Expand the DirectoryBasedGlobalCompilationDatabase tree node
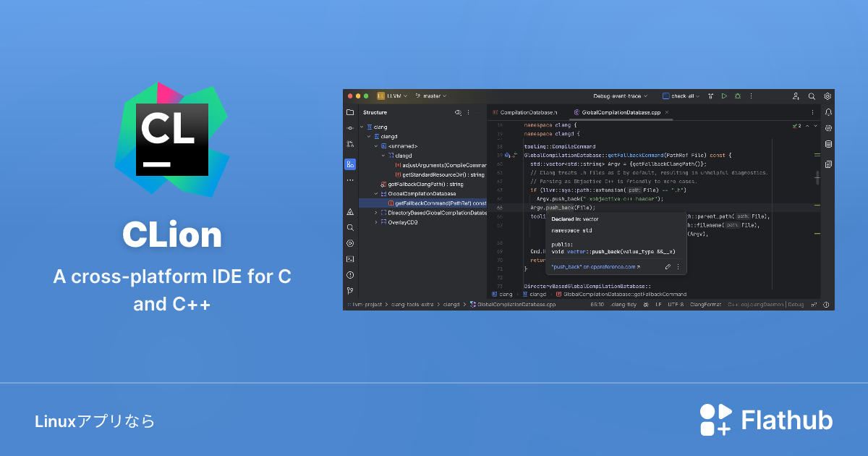This screenshot has width=868, height=456. [375, 214]
